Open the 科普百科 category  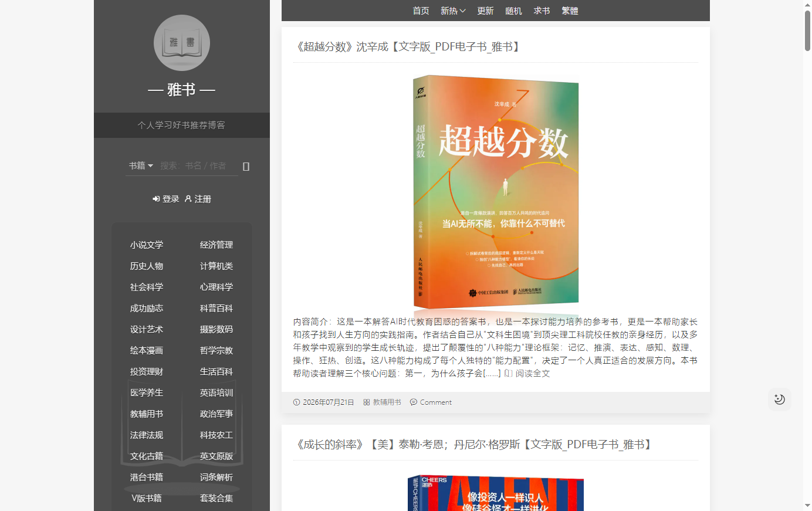216,308
